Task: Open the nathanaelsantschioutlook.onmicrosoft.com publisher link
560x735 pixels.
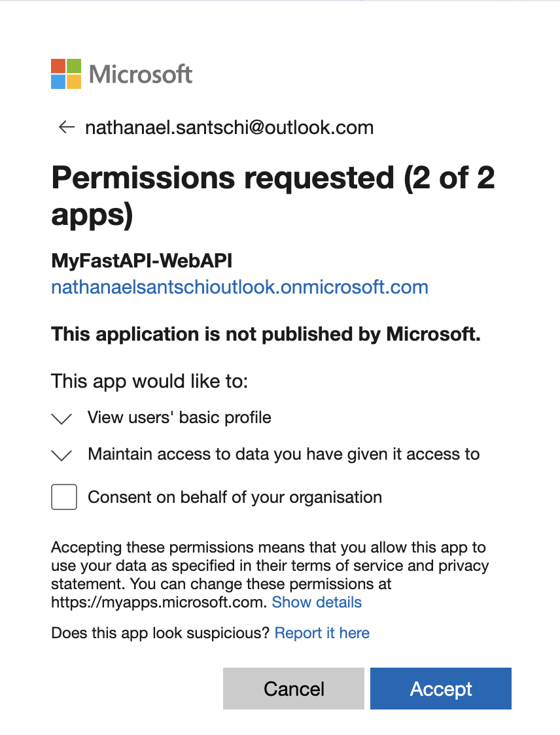Action: coord(239,286)
